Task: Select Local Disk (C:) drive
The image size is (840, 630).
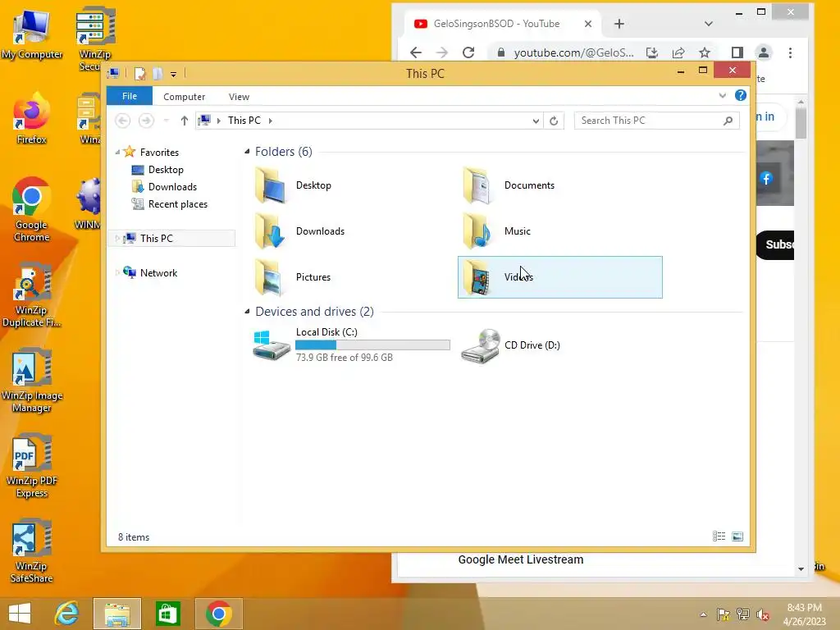Action: [x=351, y=345]
